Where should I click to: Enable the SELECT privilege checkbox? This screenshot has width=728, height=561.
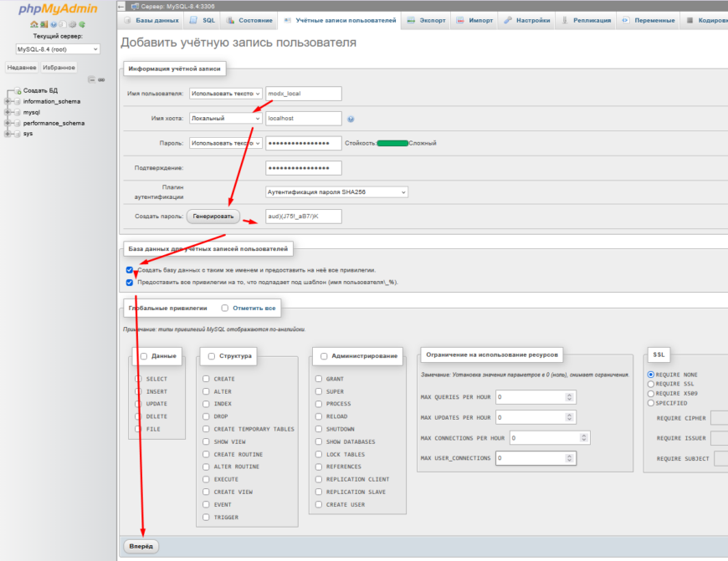(138, 379)
